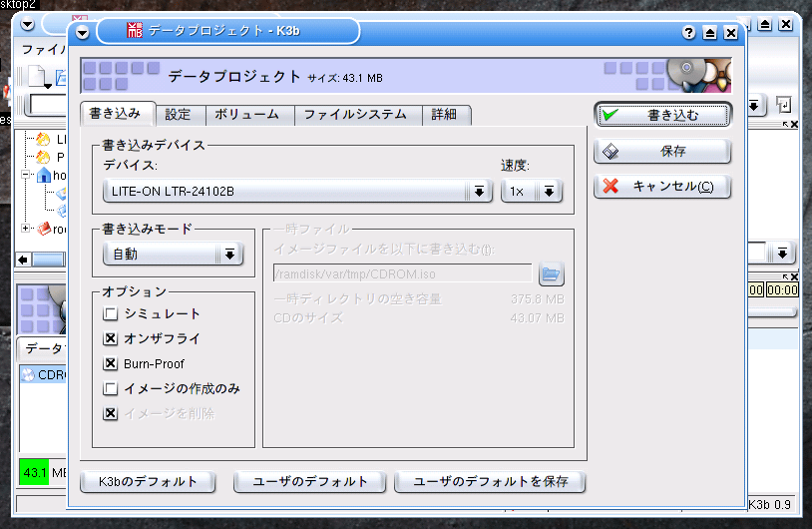Click the K3bのデフォルト button
The height and width of the screenshot is (529, 812).
(148, 481)
